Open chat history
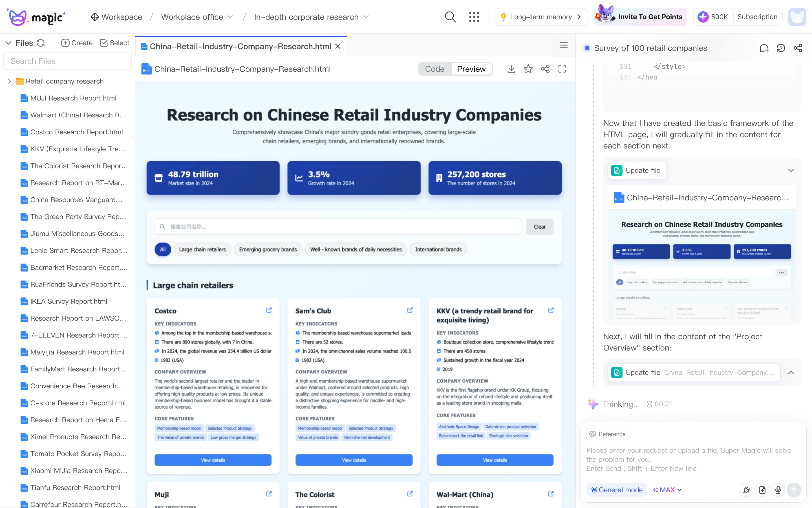812x508 pixels. click(781, 48)
